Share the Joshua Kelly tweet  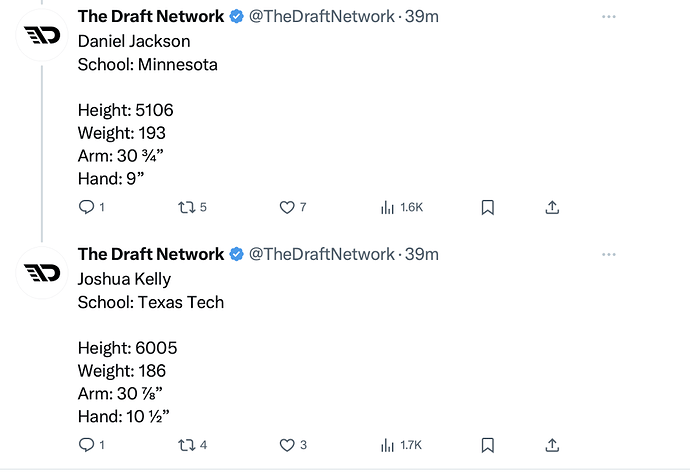pos(552,444)
